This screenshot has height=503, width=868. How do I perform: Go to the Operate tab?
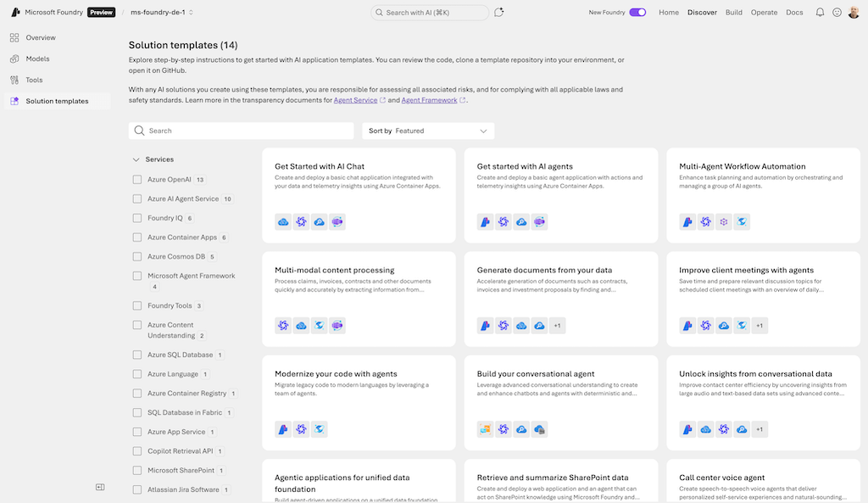(x=764, y=13)
